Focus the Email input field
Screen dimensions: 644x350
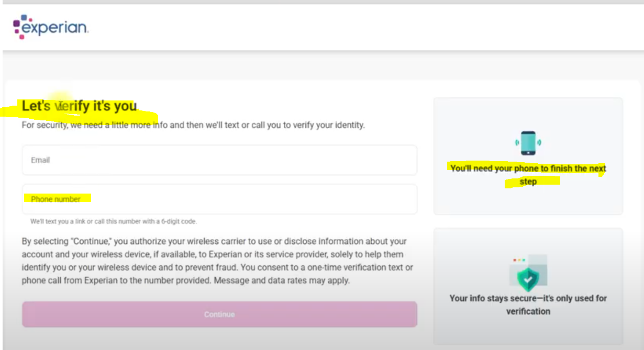point(219,160)
